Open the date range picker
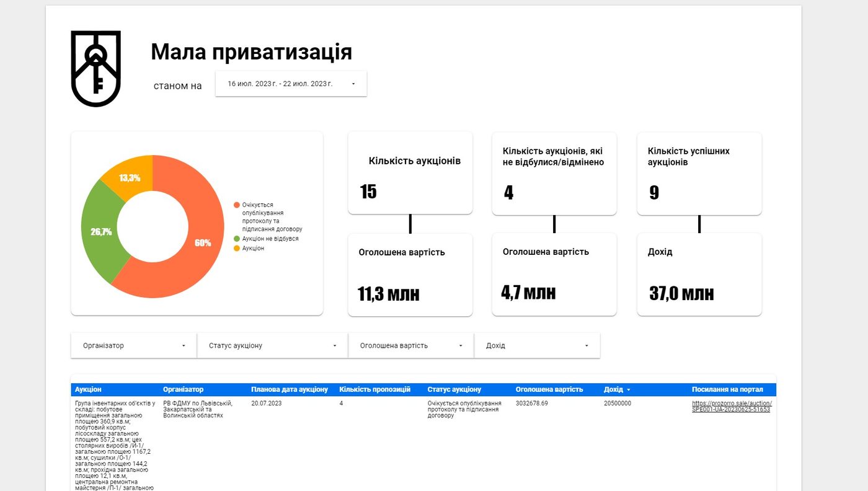This screenshot has height=491, width=868. click(x=291, y=84)
